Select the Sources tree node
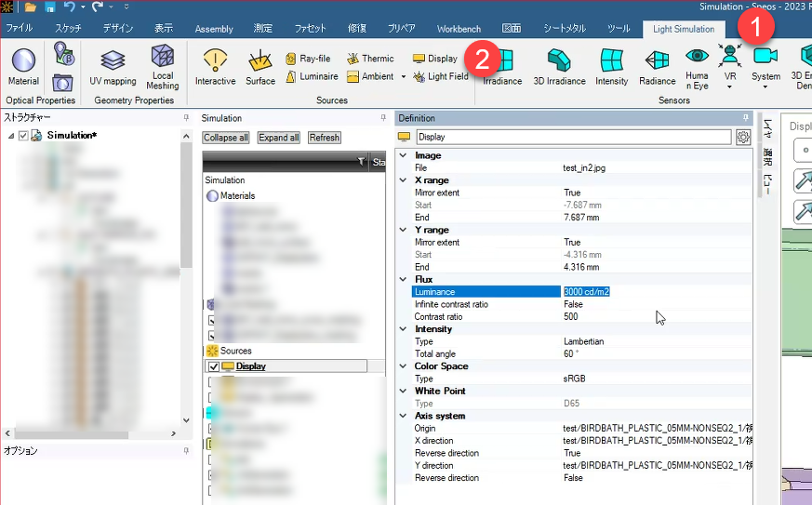The width and height of the screenshot is (812, 505). click(235, 351)
